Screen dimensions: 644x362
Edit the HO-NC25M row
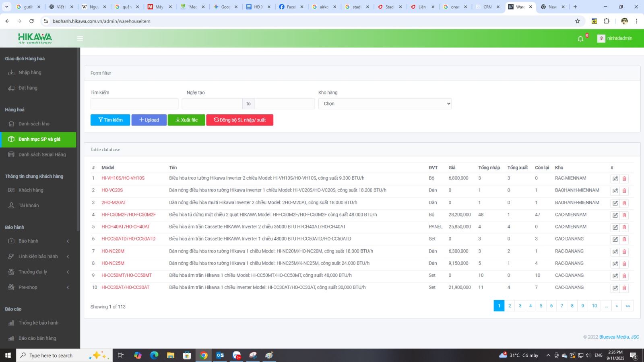click(615, 264)
